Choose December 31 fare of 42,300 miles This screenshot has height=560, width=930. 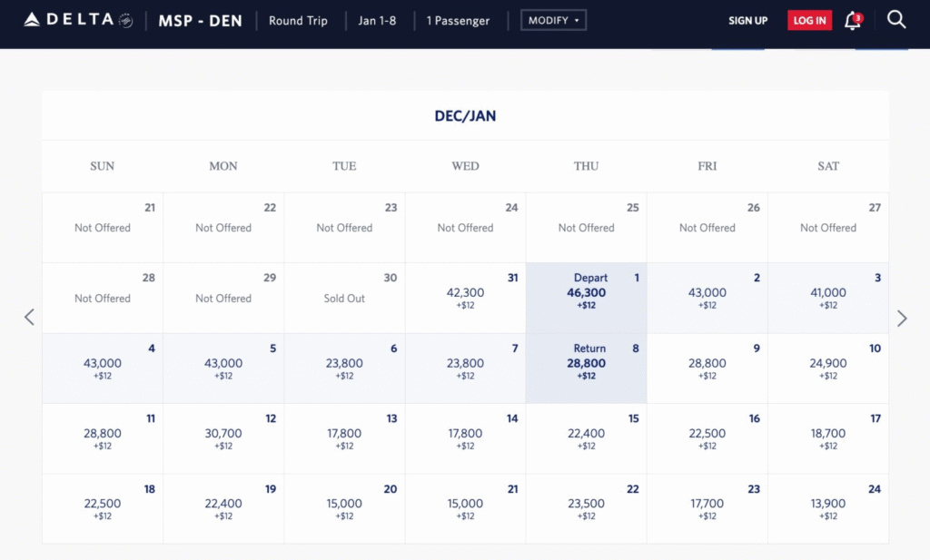(x=465, y=298)
